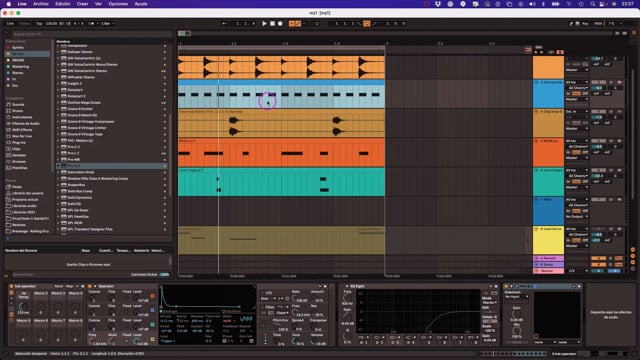Open the Crear menu

[x=82, y=4]
